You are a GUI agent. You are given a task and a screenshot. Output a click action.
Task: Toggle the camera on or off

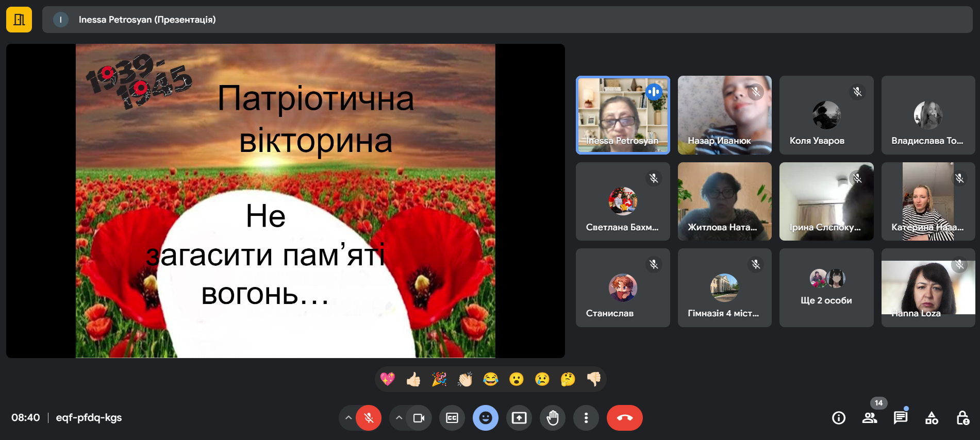419,418
